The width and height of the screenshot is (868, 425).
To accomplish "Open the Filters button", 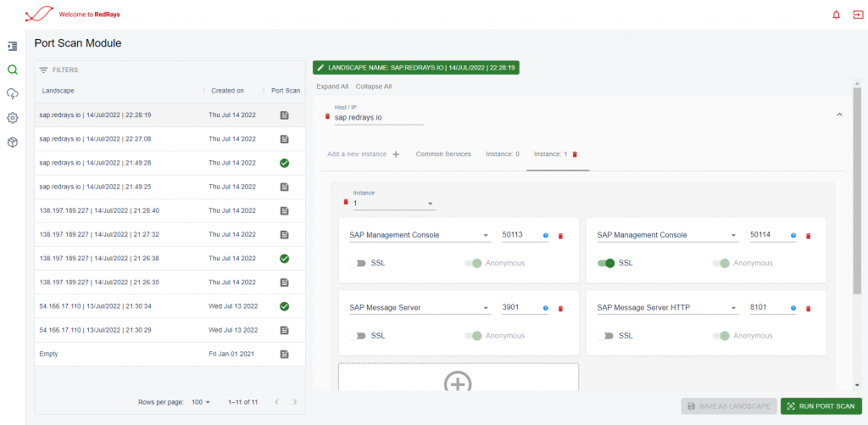I will coord(58,70).
